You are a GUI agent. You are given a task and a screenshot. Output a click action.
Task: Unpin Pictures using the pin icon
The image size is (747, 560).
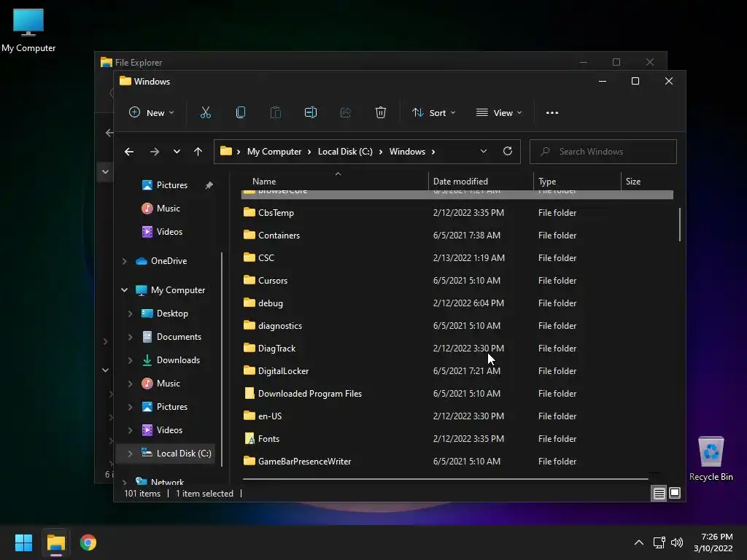pos(209,185)
